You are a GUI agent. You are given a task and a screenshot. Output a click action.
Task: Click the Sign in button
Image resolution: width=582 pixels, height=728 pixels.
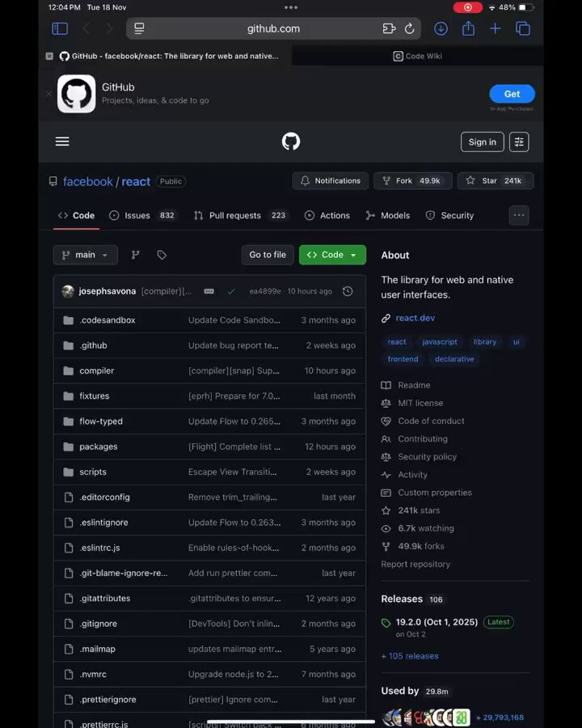(x=483, y=142)
